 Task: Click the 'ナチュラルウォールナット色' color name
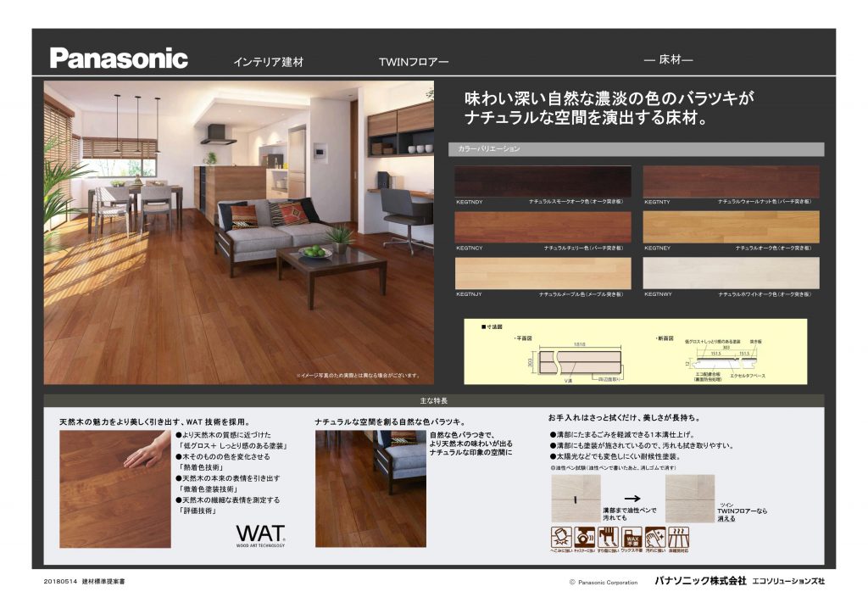click(748, 202)
